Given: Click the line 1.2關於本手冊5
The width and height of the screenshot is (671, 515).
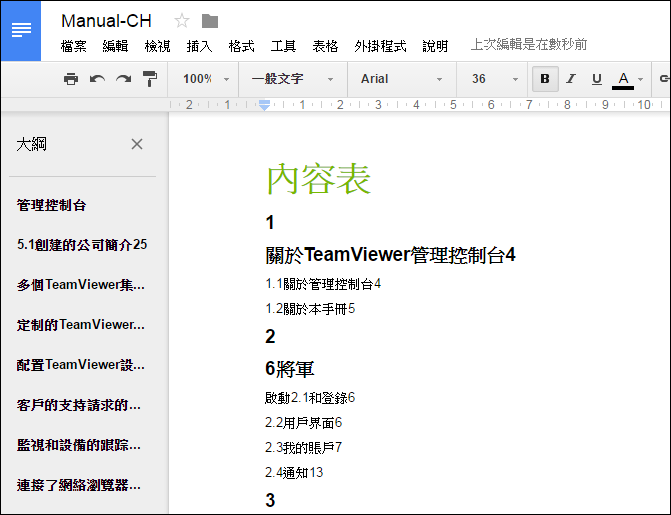Looking at the screenshot, I should 310,309.
